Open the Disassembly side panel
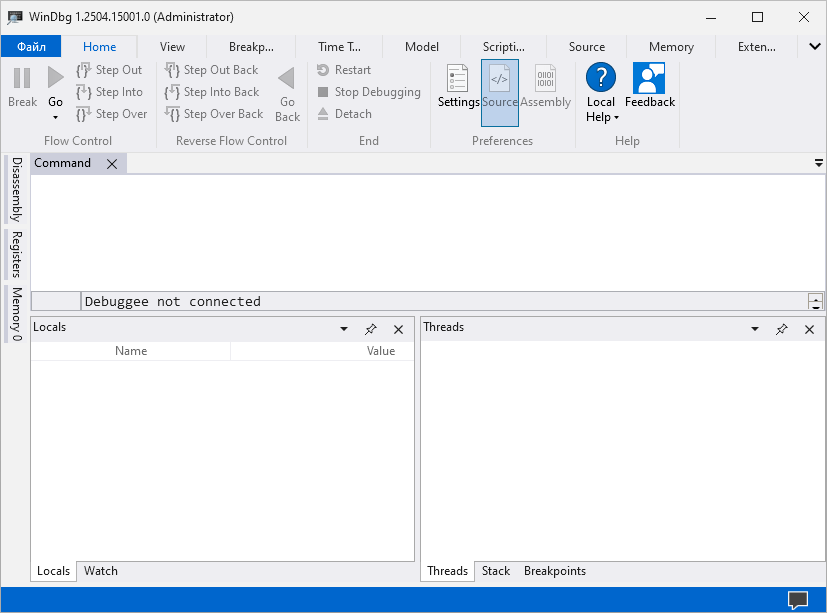Screen dimensions: 827x613 [17, 189]
